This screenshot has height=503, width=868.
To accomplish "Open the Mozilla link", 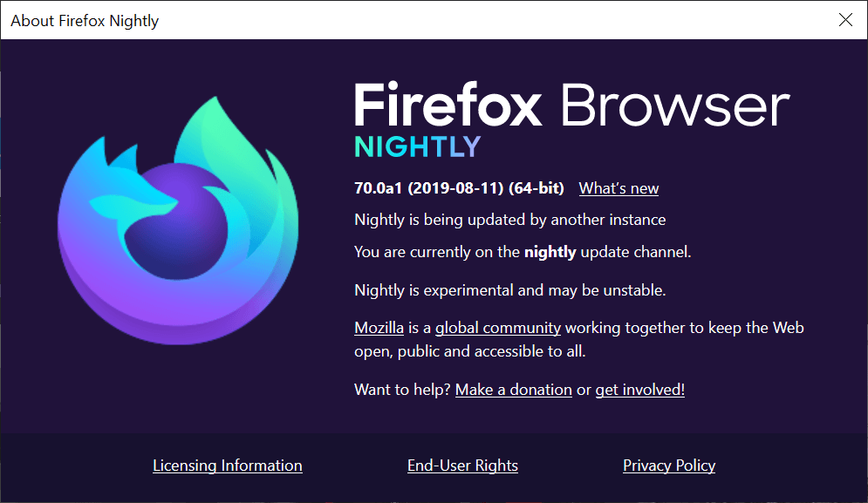I will tap(379, 328).
